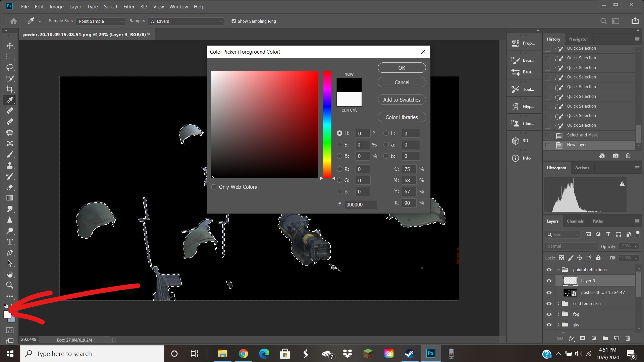Image resolution: width=644 pixels, height=362 pixels.
Task: Click the delete layer trash icon
Action: 628,338
